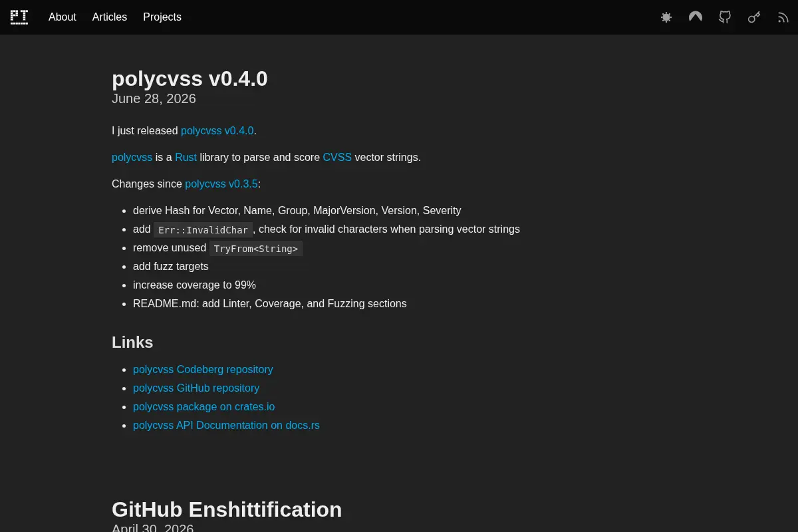Toggle the light/dark theme sun icon
Screen dimensions: 798x532
point(666,17)
